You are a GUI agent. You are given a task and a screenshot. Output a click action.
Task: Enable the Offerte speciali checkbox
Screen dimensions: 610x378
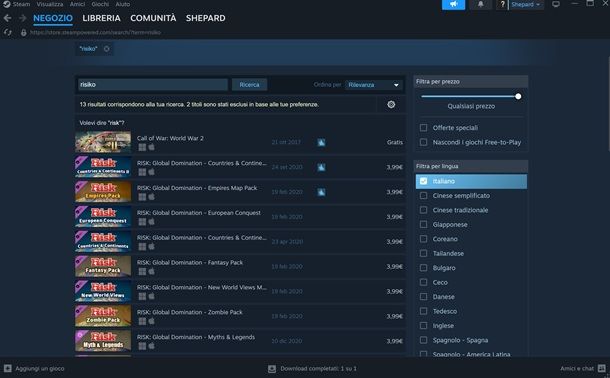pos(423,128)
